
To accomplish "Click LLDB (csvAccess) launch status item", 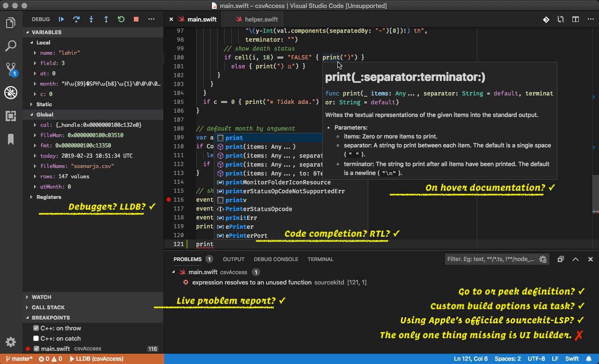I will (96, 359).
